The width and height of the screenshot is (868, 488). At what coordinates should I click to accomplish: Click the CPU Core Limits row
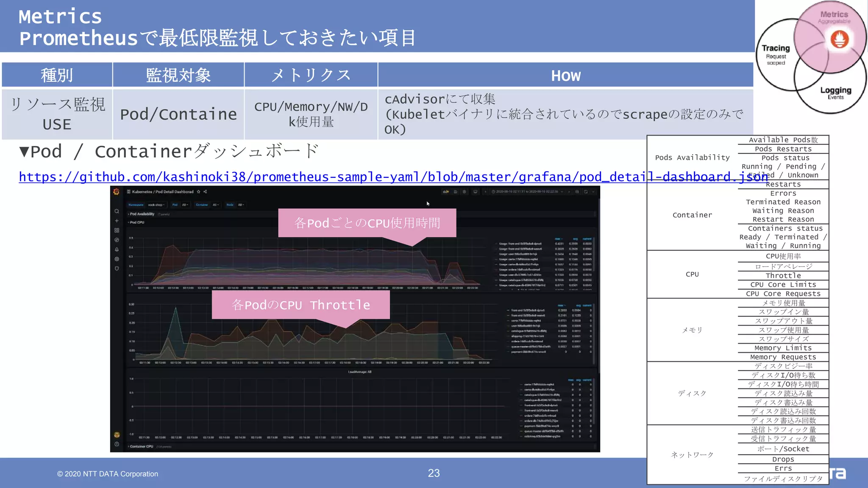pos(783,285)
